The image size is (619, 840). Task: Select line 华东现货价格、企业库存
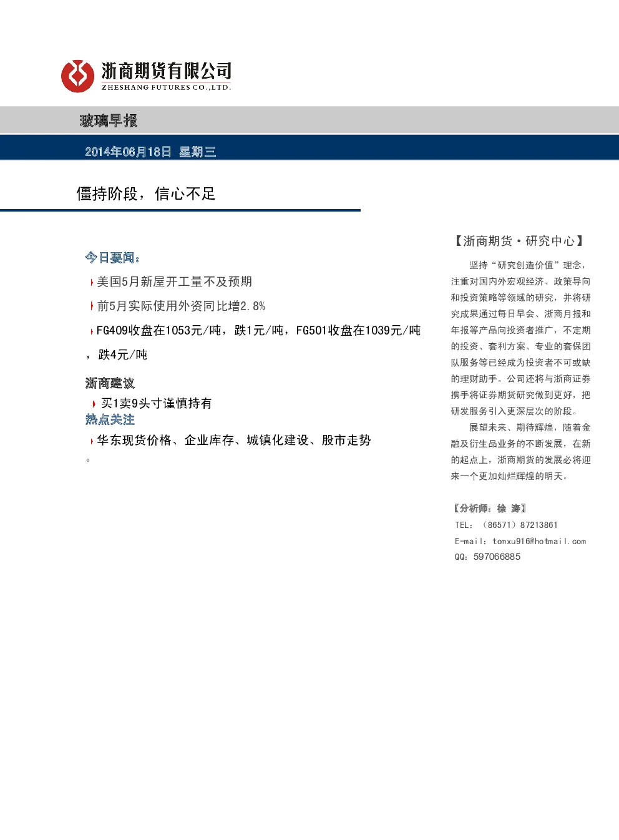point(234,441)
